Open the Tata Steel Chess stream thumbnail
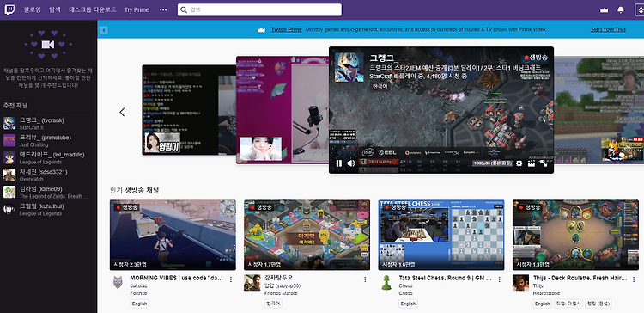Screen dimensions: 644x313 pos(441,235)
